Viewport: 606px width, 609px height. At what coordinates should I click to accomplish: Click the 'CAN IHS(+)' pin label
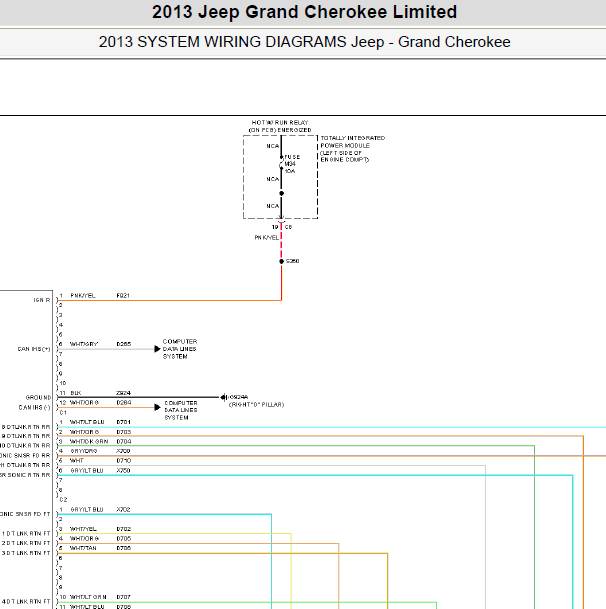[34, 349]
